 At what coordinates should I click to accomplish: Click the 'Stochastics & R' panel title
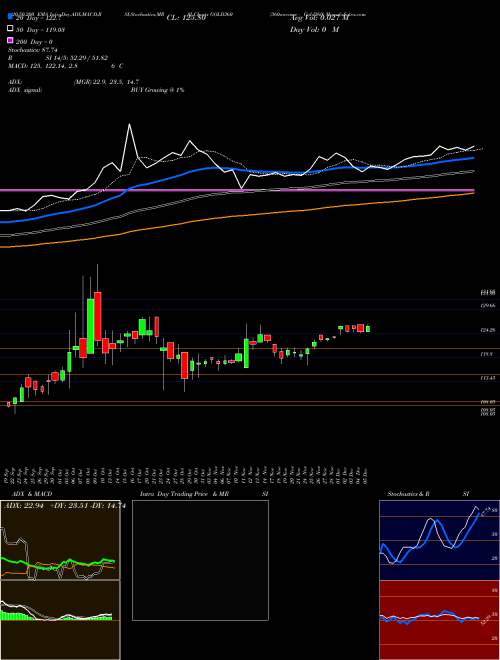[x=409, y=494]
